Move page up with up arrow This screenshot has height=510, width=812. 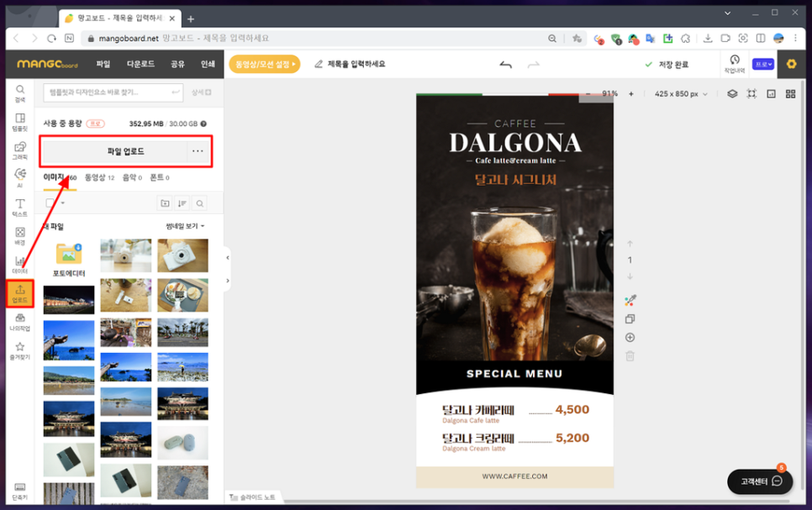[x=630, y=244]
